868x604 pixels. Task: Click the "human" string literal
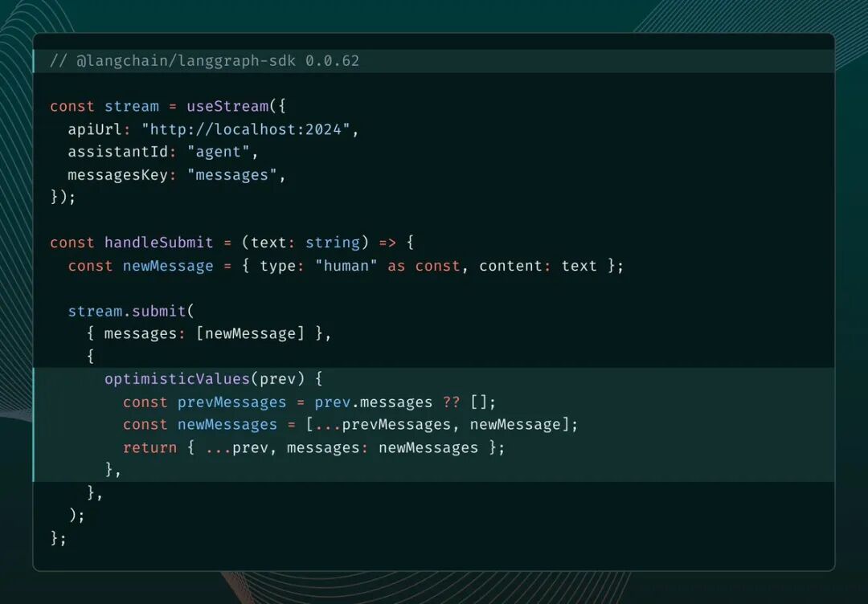(x=346, y=266)
